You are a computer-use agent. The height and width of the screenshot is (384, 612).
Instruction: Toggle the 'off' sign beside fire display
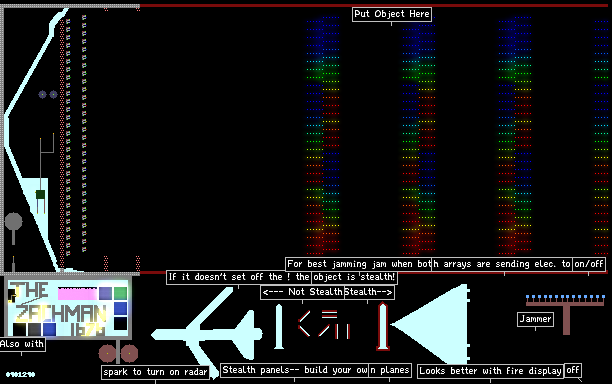tap(573, 370)
